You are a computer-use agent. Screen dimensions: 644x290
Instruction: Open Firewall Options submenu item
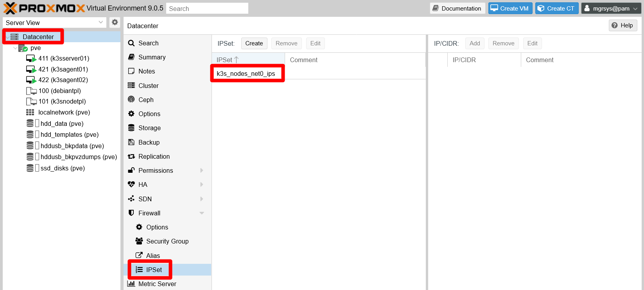coord(167,227)
